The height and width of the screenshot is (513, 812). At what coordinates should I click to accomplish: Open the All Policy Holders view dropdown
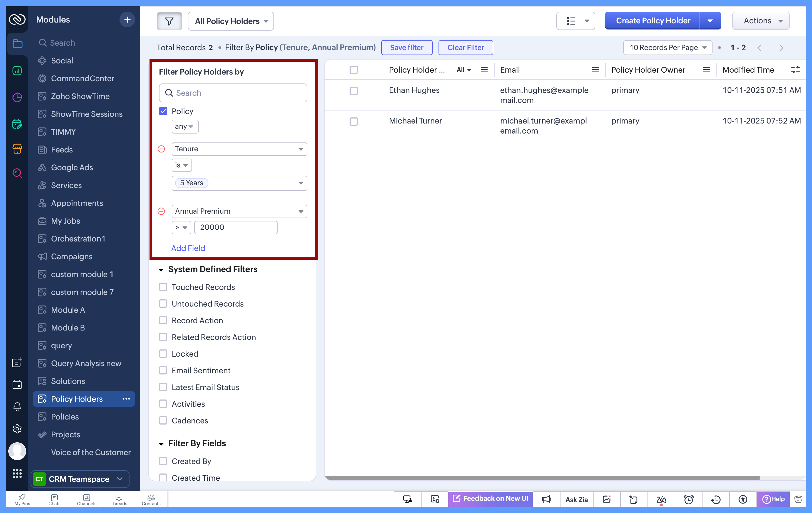point(231,21)
